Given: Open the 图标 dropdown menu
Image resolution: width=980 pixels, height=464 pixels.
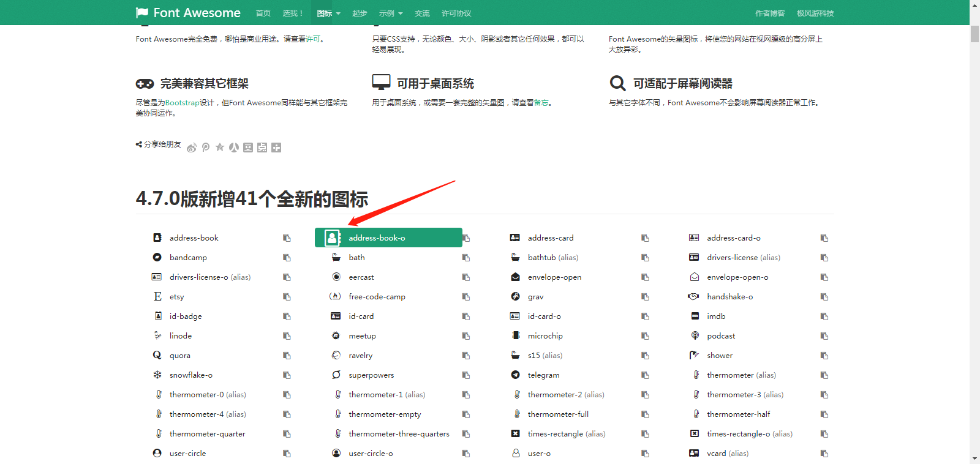Looking at the screenshot, I should pos(328,13).
